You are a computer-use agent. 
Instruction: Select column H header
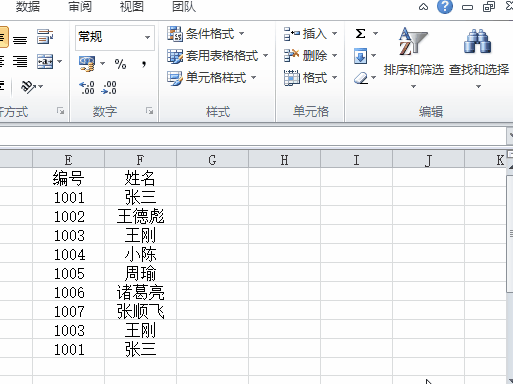point(284,160)
